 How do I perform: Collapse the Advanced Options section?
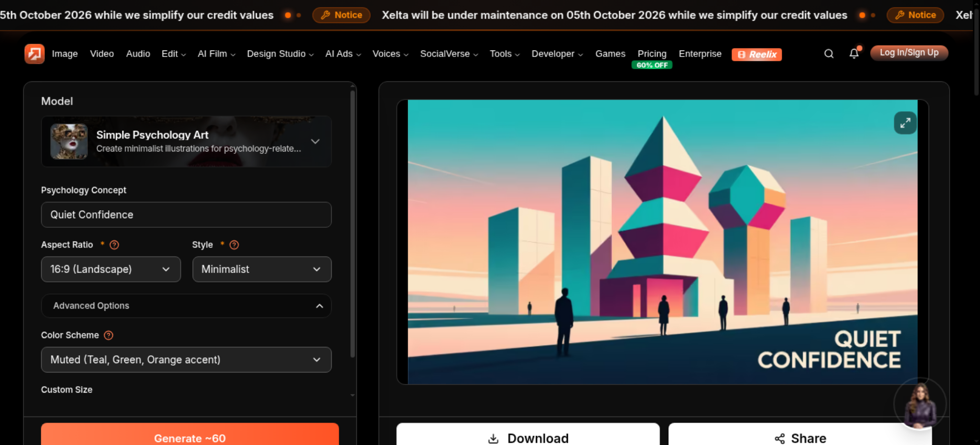pos(186,306)
